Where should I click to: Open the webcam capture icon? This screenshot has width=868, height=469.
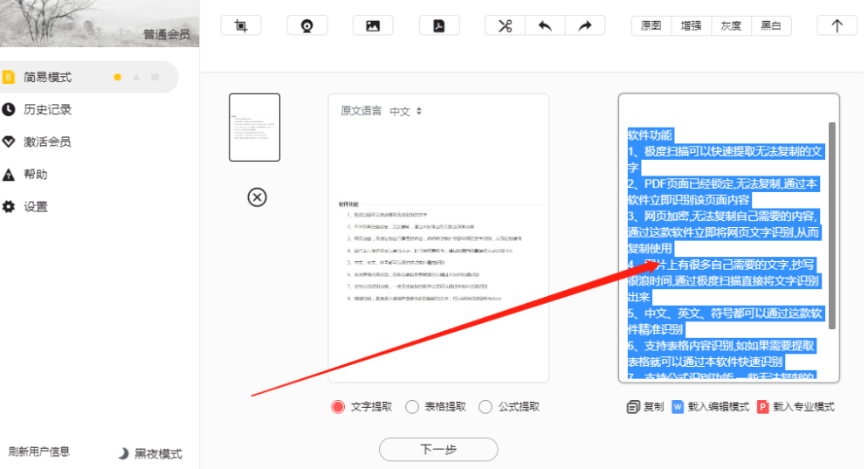click(x=307, y=25)
